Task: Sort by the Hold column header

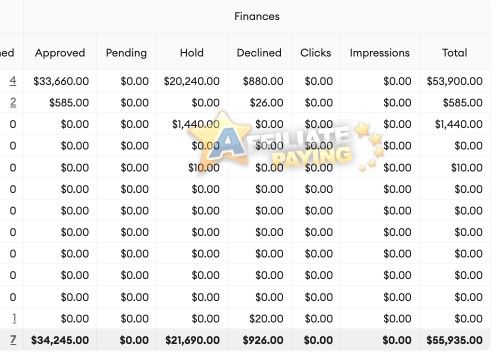Action: click(x=192, y=53)
